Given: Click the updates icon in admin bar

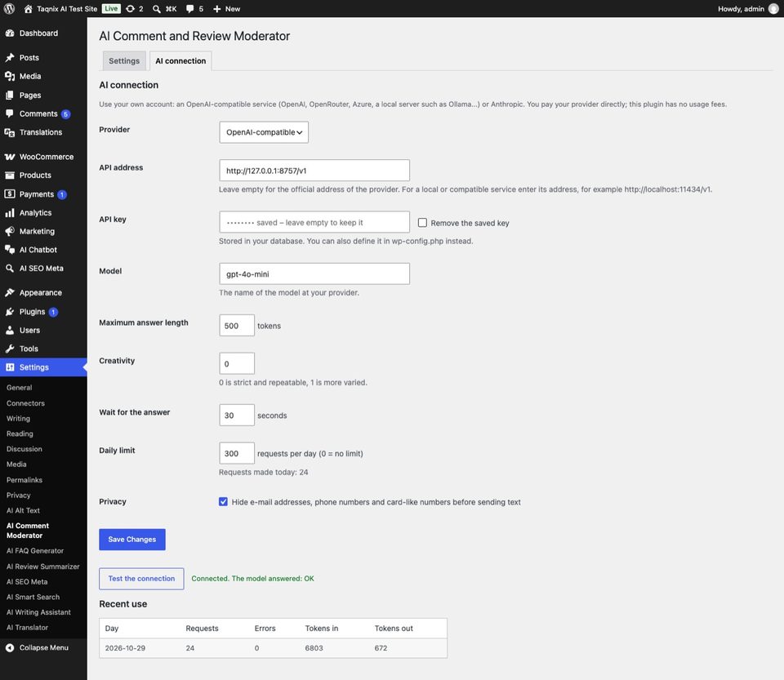Looking at the screenshot, I should click(x=130, y=8).
